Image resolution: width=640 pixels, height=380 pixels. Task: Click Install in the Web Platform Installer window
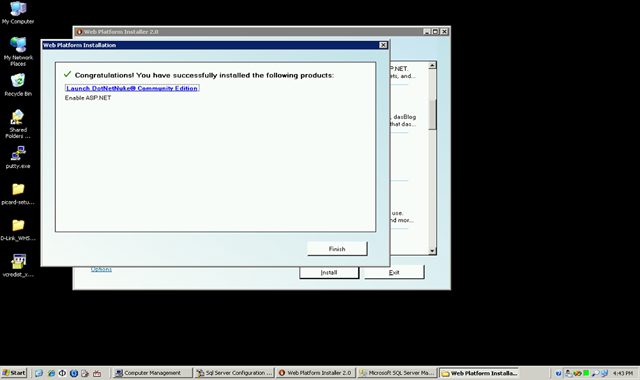pyautogui.click(x=329, y=272)
